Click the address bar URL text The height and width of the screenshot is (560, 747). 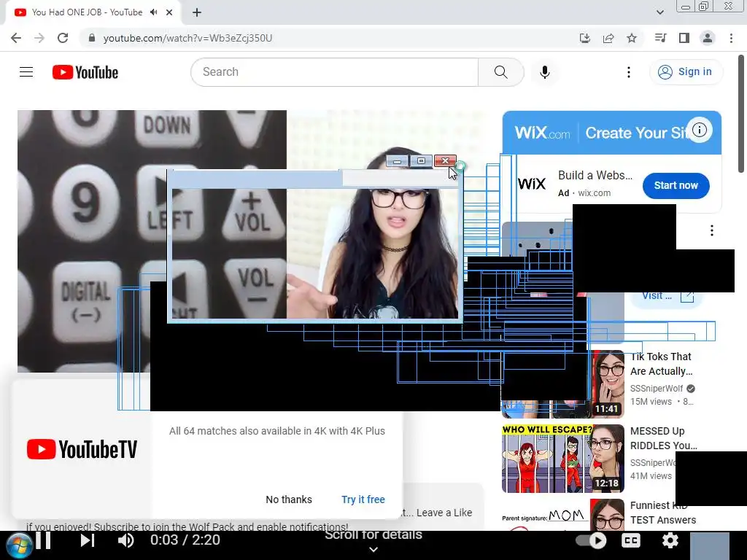click(x=187, y=38)
